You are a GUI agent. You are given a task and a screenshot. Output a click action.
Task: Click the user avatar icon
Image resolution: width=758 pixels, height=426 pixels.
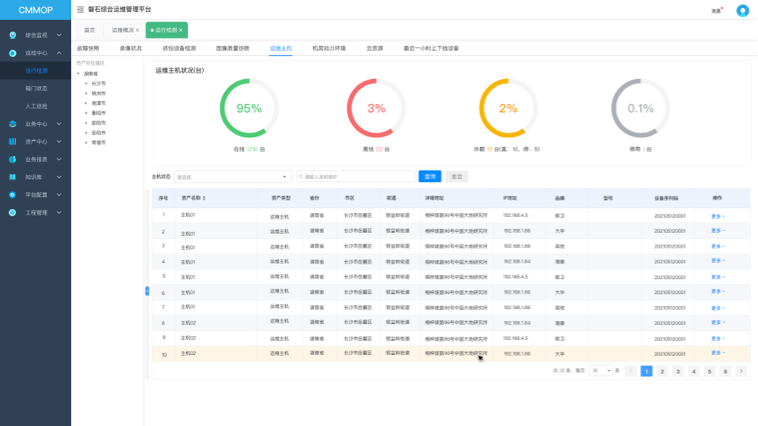[742, 11]
